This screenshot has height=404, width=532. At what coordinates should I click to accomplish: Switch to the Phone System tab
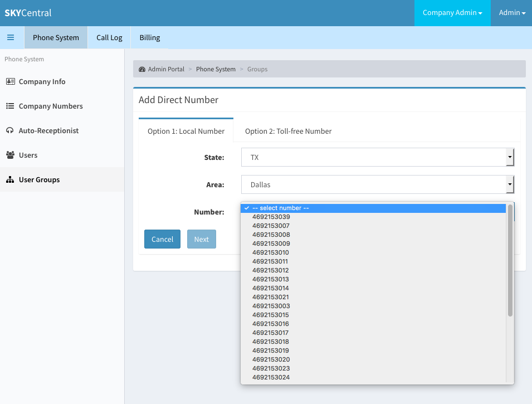click(56, 37)
